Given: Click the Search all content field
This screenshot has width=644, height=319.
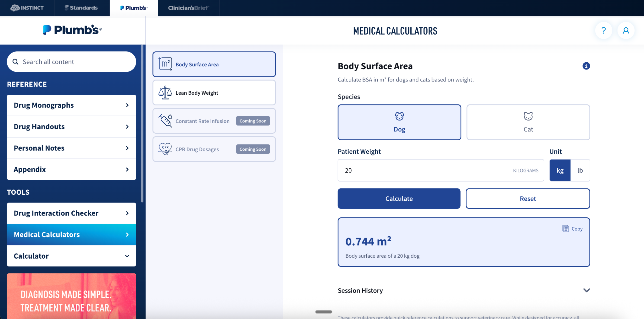Looking at the screenshot, I should coord(71,62).
